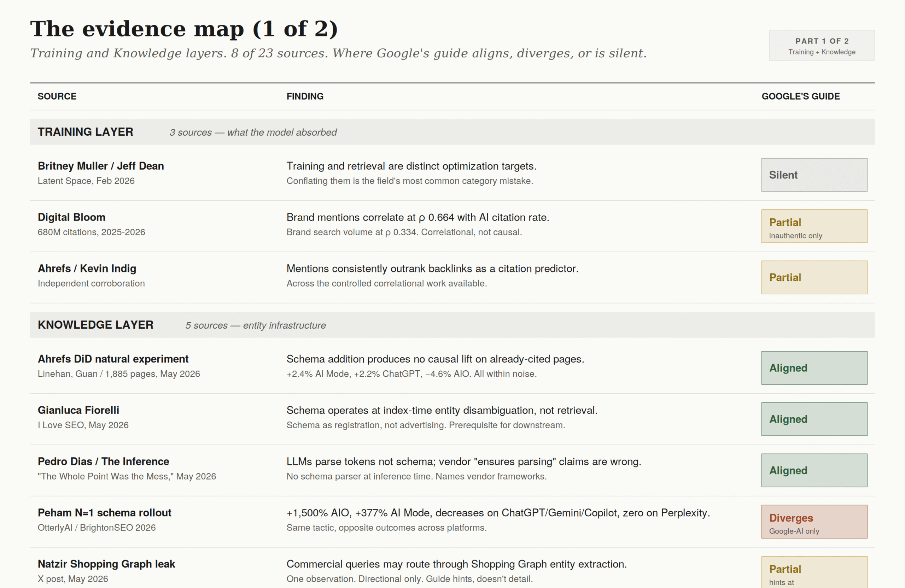Click the GOOGLE'S GUIDE column header

(x=800, y=96)
